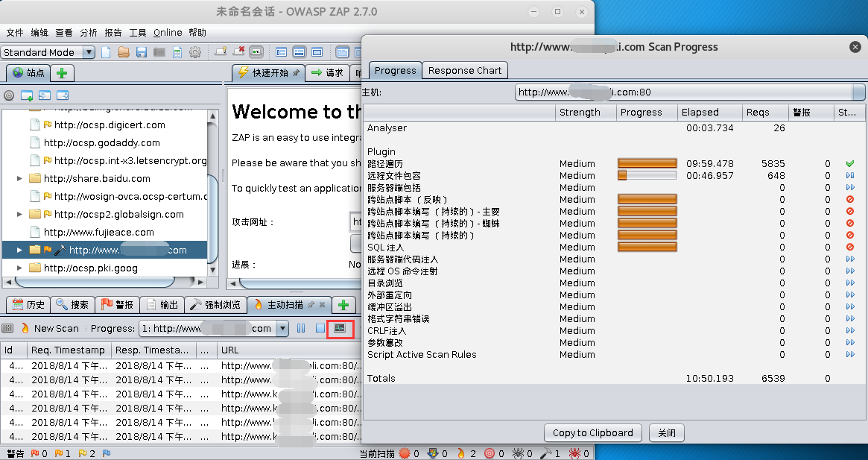The height and width of the screenshot is (460, 868).
Task: Open the 文件 menu
Action: pyautogui.click(x=14, y=33)
